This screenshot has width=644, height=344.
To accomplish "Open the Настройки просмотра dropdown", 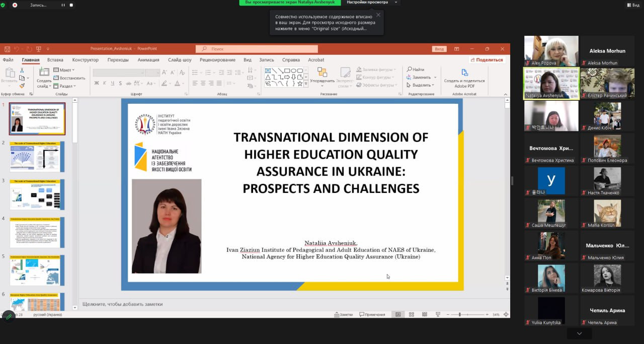I will (x=373, y=3).
